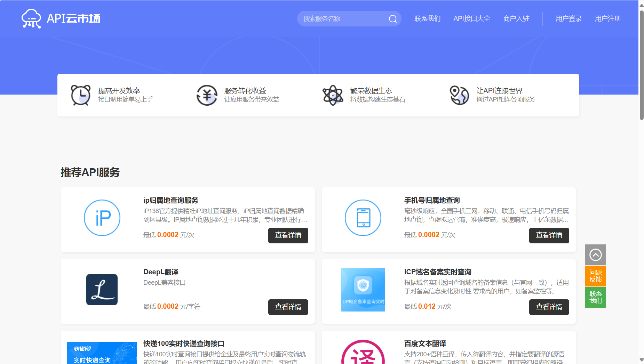Open the 手机号归属地查询 title
The height and width of the screenshot is (364, 644).
coord(432,201)
